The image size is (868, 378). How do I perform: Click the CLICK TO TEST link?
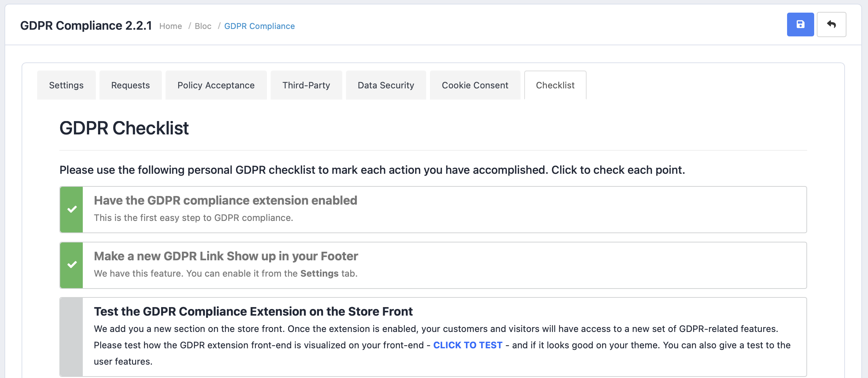click(467, 345)
